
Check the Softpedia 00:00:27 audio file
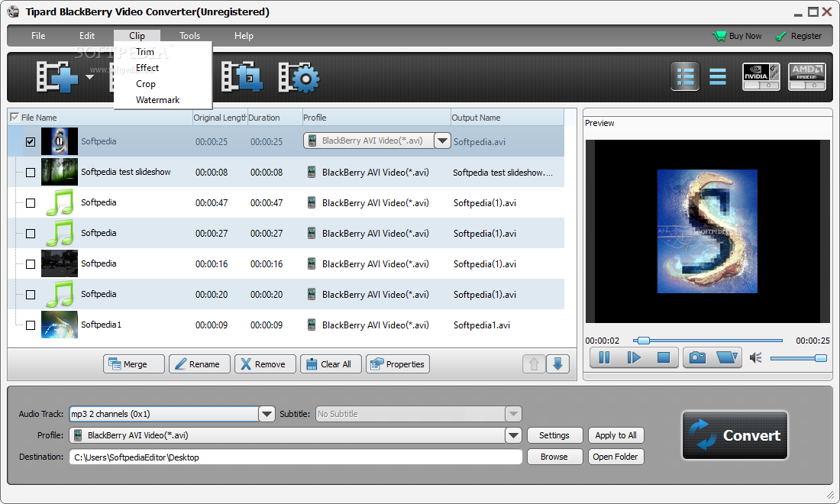(x=31, y=234)
